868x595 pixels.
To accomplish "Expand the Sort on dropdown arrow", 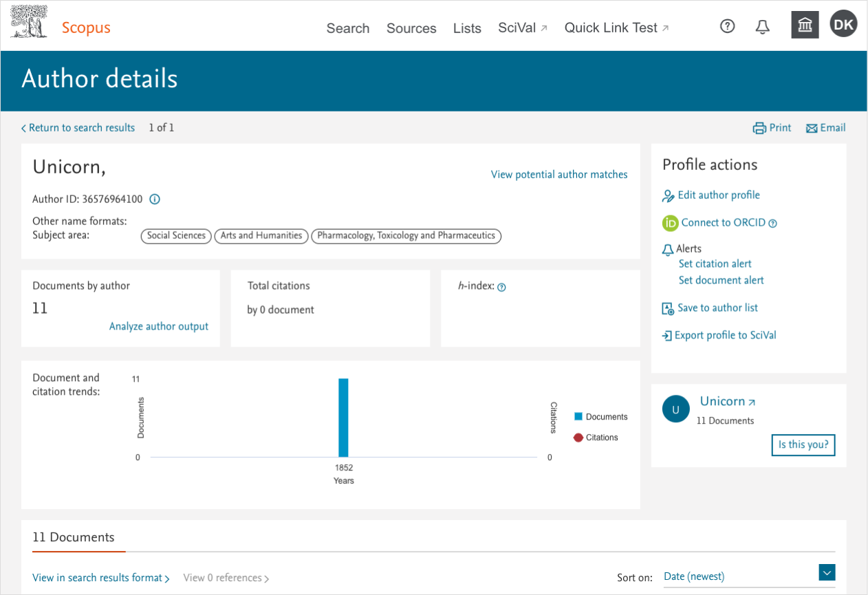I will click(x=827, y=572).
